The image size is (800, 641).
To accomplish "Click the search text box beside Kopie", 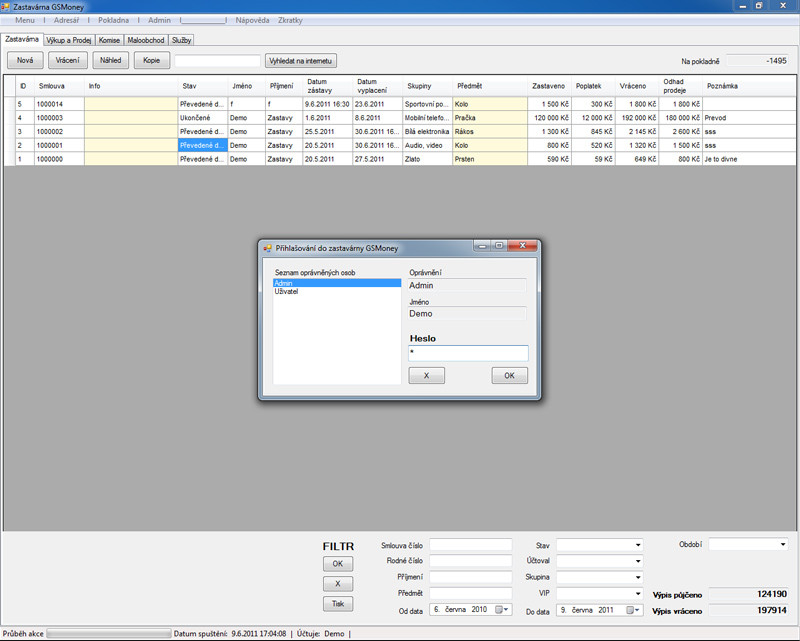I will point(217,61).
